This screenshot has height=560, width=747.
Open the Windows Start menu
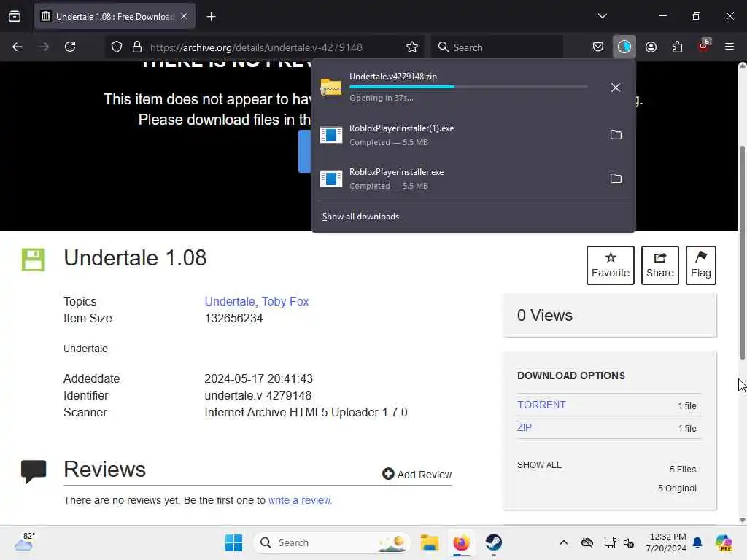(234, 542)
